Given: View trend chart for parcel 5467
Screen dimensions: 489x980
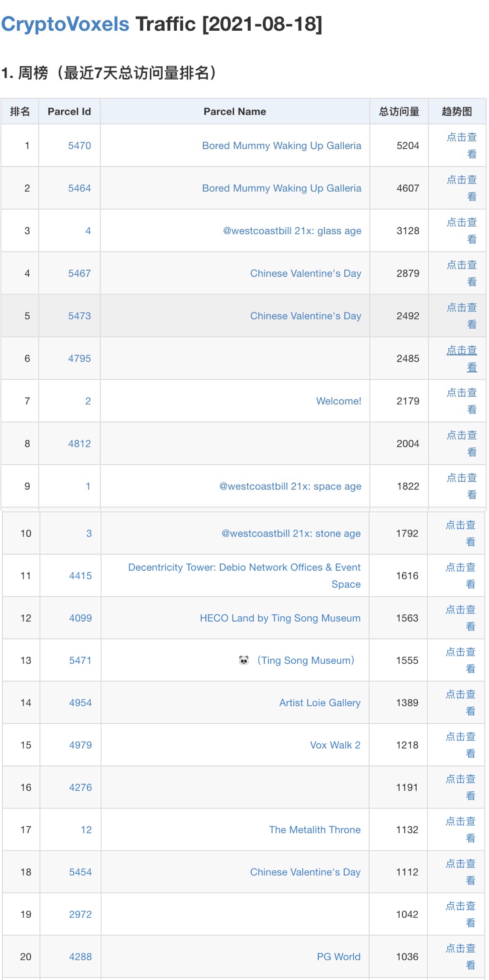Looking at the screenshot, I should click(461, 273).
